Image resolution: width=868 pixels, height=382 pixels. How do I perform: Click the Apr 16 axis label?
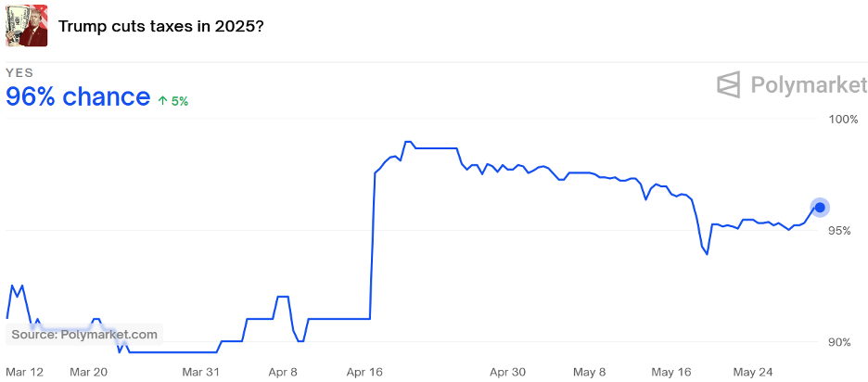[x=364, y=372]
